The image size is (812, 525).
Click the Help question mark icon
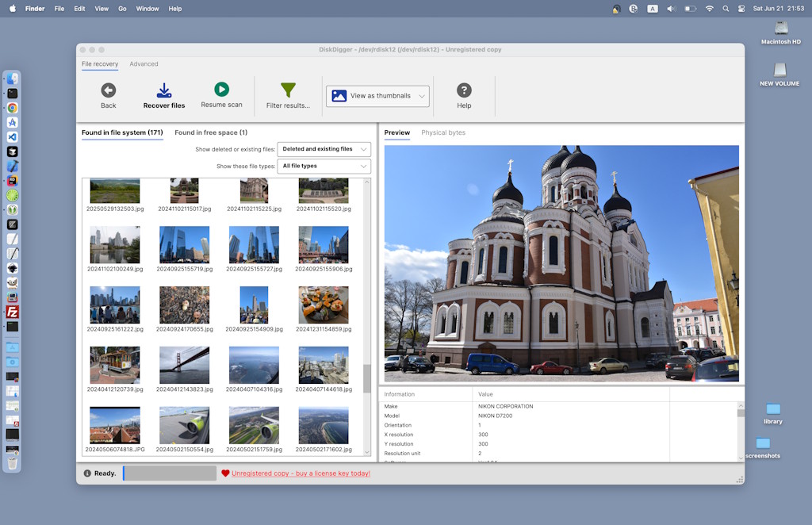coord(464,90)
